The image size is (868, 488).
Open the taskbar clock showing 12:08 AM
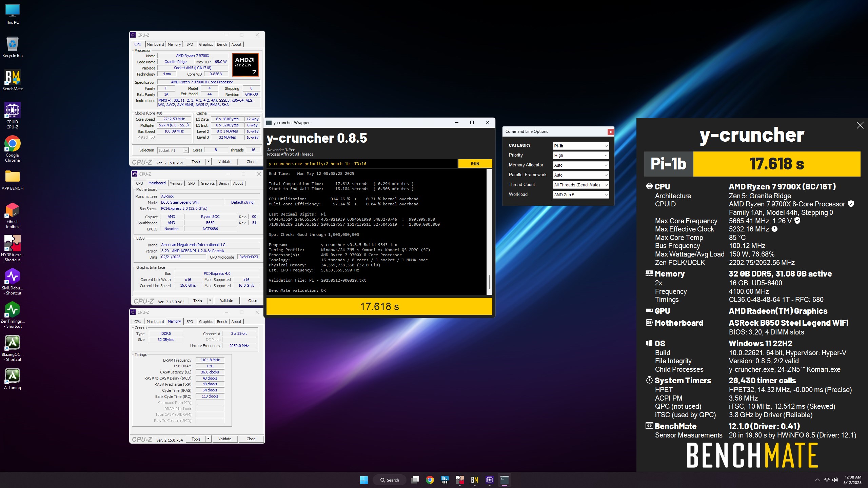coord(853,480)
